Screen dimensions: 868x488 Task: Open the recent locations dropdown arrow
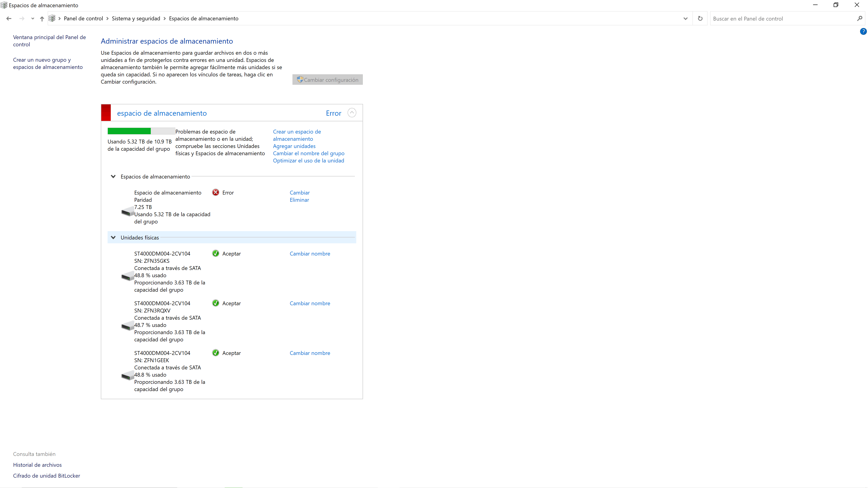pyautogui.click(x=33, y=19)
